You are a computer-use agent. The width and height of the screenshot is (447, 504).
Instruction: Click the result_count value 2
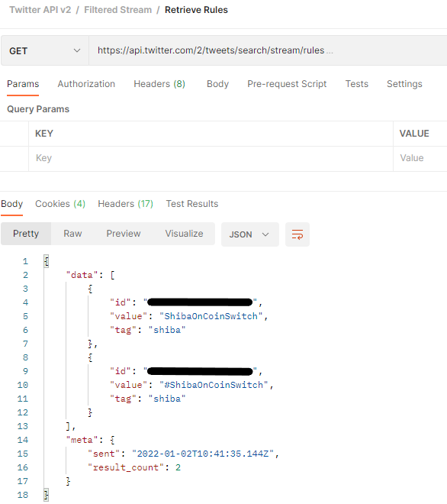(x=178, y=467)
